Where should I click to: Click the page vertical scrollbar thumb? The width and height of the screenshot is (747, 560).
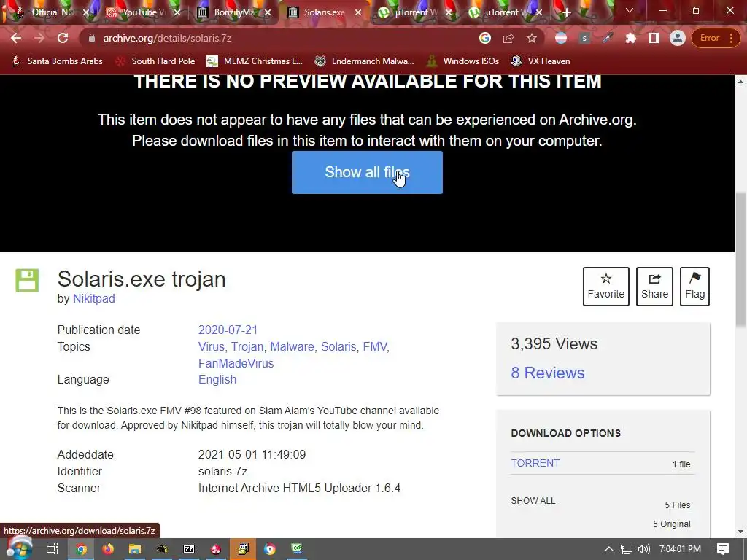click(740, 260)
